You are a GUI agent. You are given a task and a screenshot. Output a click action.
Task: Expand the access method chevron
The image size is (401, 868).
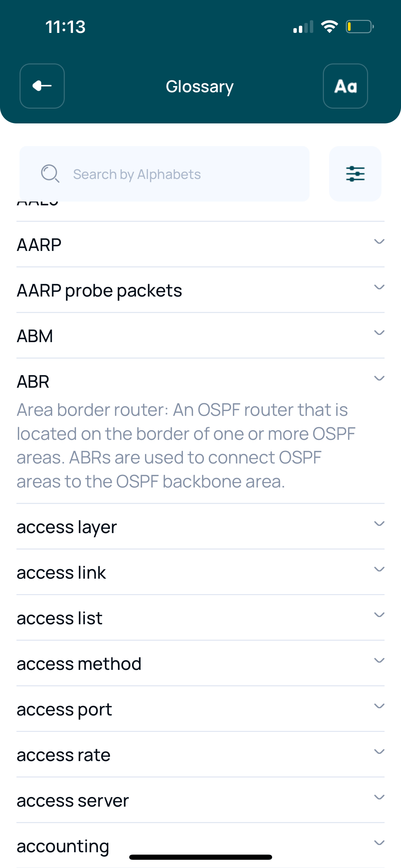[x=379, y=661]
